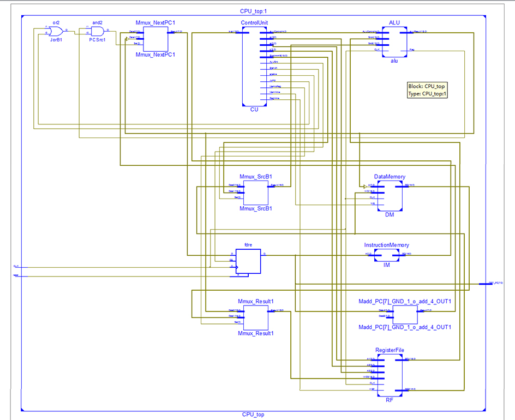
Task: Select the and2 gate symbol PCSrc1
Action: click(x=97, y=32)
